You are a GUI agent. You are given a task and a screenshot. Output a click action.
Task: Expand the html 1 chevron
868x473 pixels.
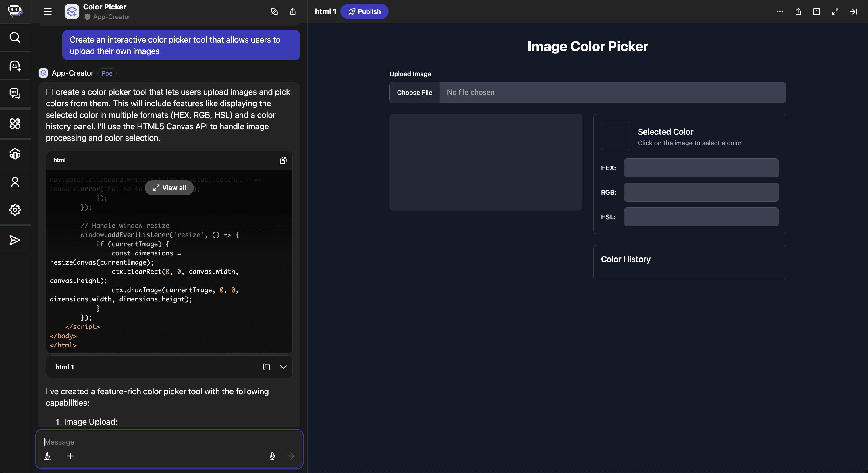[283, 367]
